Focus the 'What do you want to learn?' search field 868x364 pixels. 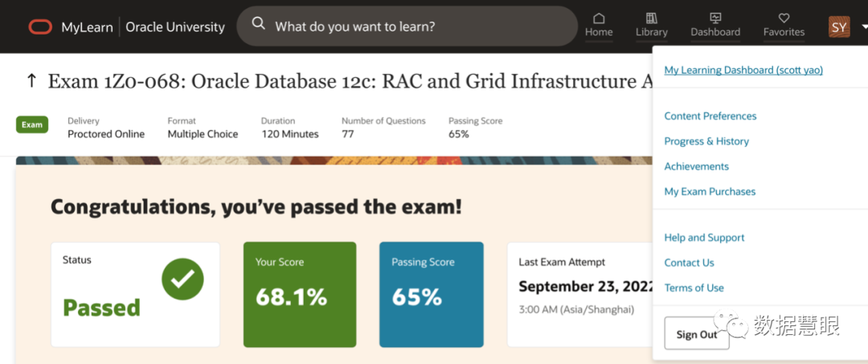click(x=418, y=27)
